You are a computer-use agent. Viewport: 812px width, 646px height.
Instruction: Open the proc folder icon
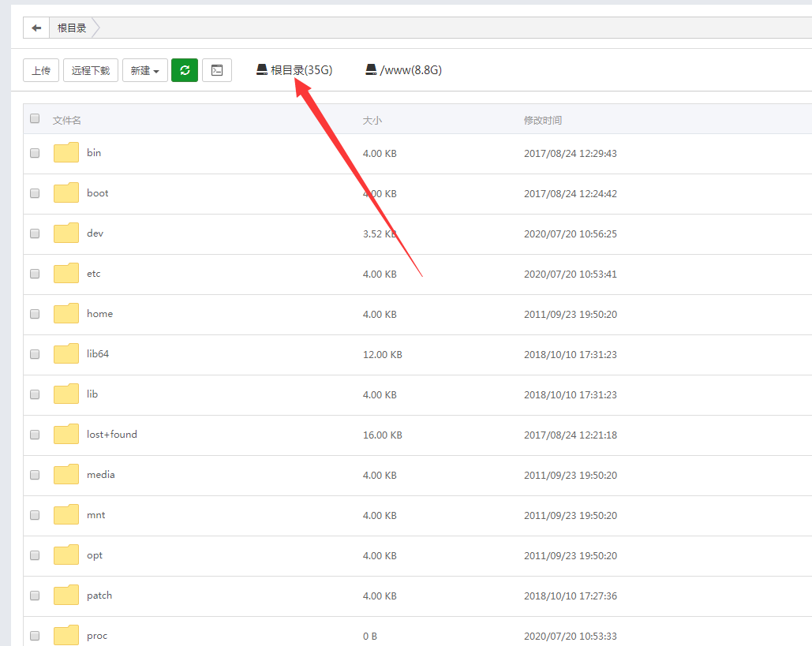tap(66, 636)
